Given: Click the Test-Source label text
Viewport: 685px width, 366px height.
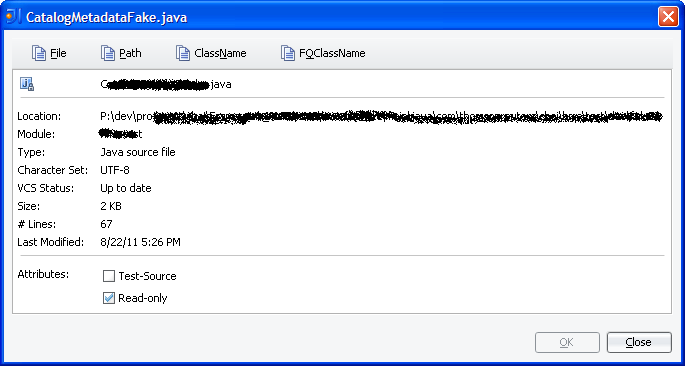Looking at the screenshot, I should click(147, 276).
